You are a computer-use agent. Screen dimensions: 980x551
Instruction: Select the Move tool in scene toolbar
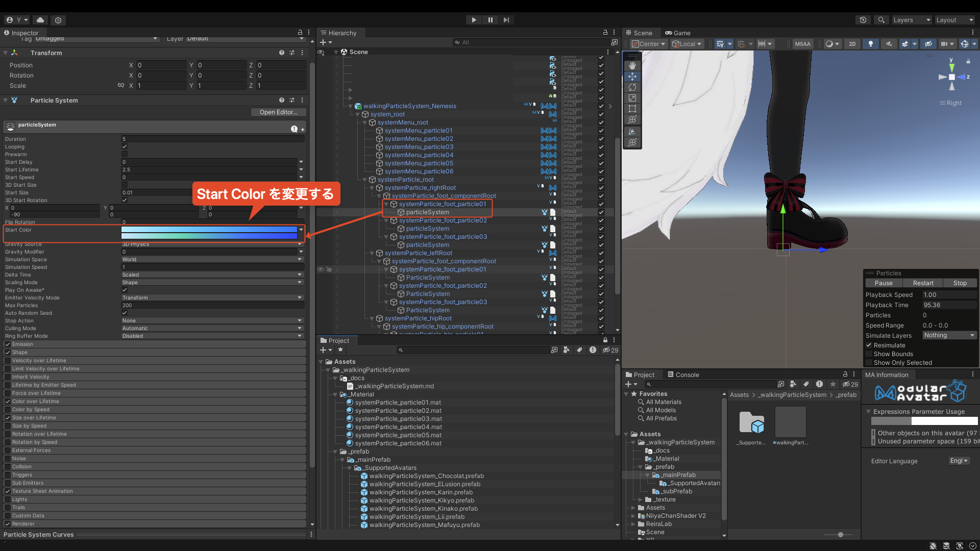tap(632, 77)
